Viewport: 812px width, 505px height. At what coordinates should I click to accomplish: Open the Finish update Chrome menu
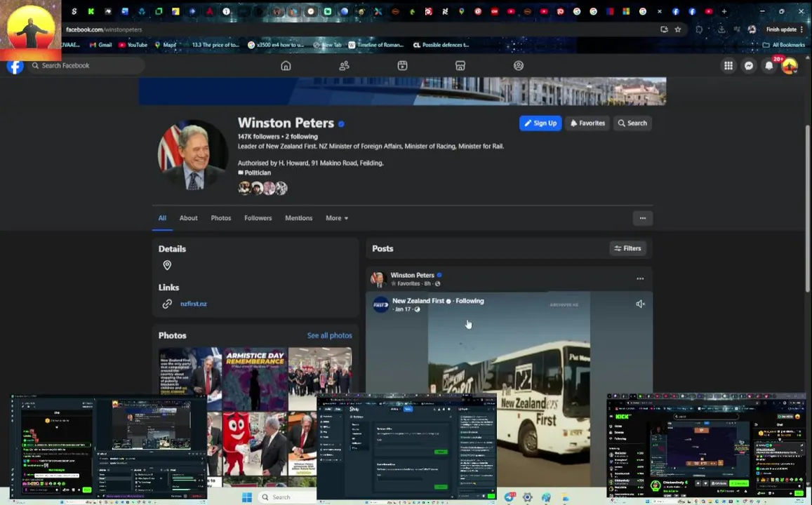pyautogui.click(x=785, y=29)
